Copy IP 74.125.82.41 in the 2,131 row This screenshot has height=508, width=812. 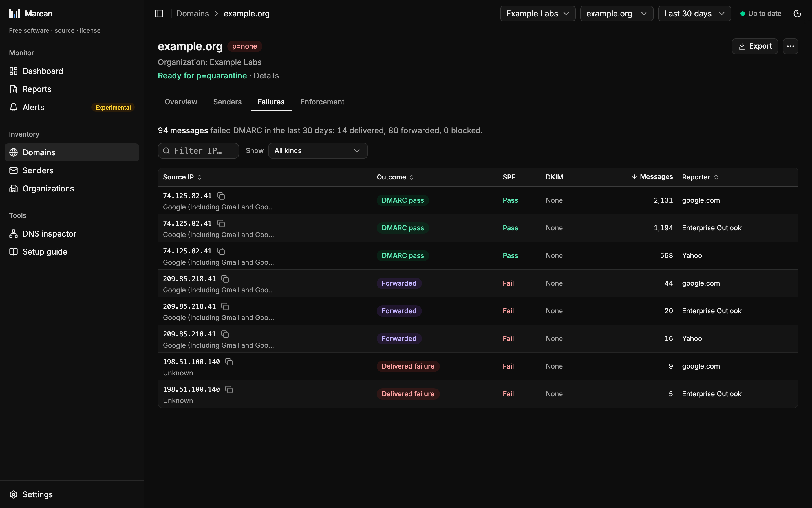(221, 196)
